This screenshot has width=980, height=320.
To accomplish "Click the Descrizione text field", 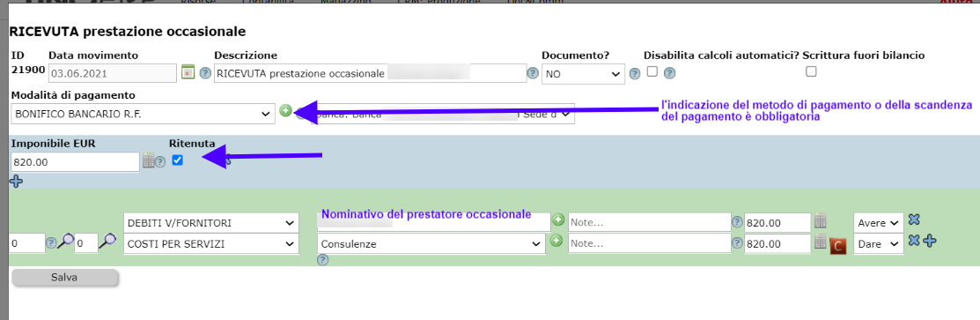I will coord(370,73).
